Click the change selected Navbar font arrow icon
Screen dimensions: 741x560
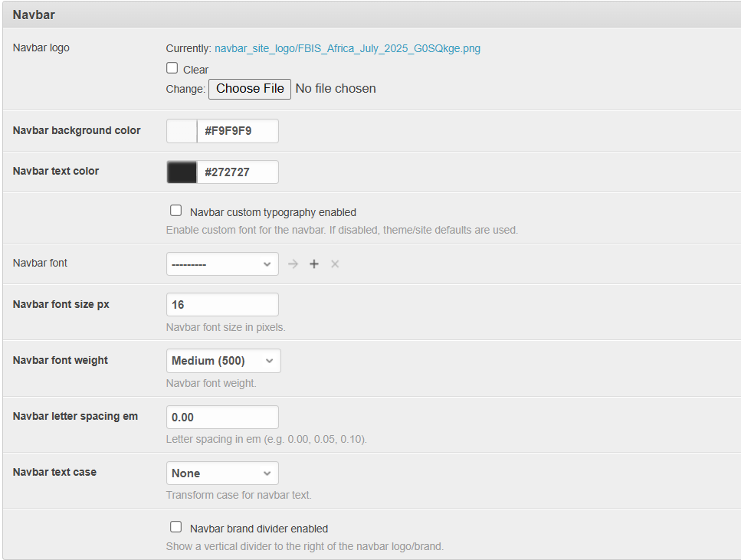pyautogui.click(x=293, y=264)
